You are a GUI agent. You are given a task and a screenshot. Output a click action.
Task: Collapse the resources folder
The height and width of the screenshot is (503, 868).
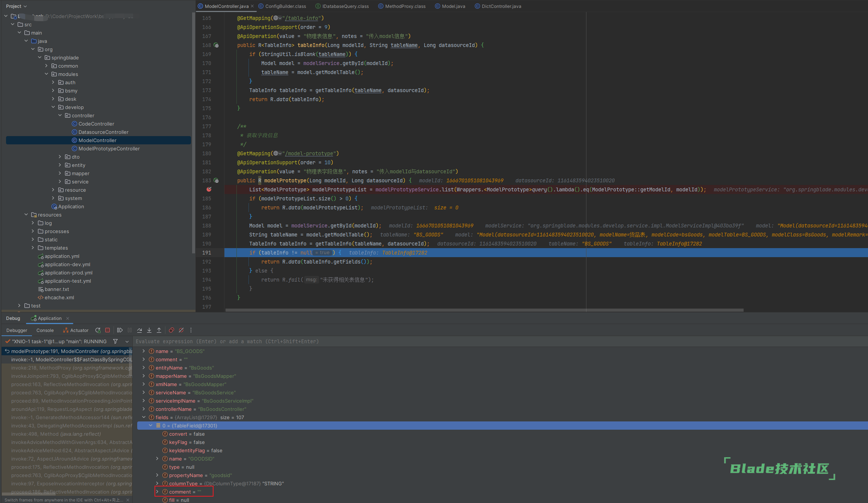26,215
